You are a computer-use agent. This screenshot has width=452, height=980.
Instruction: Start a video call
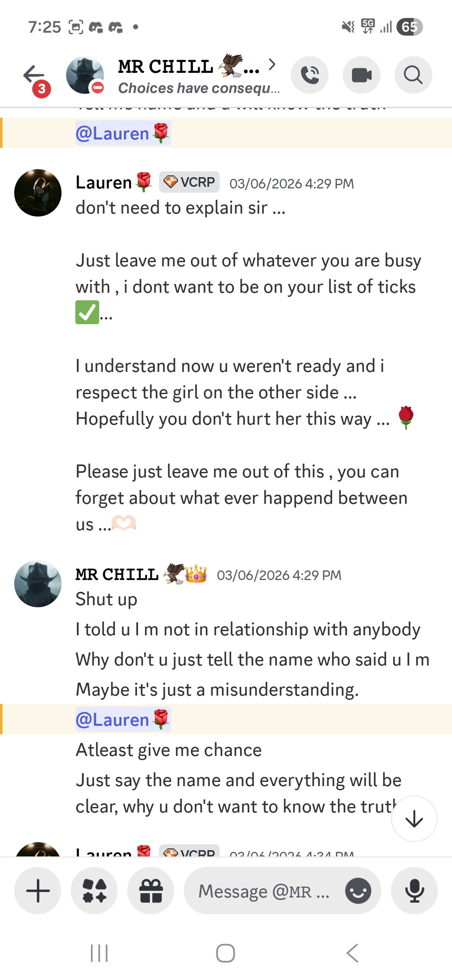362,75
